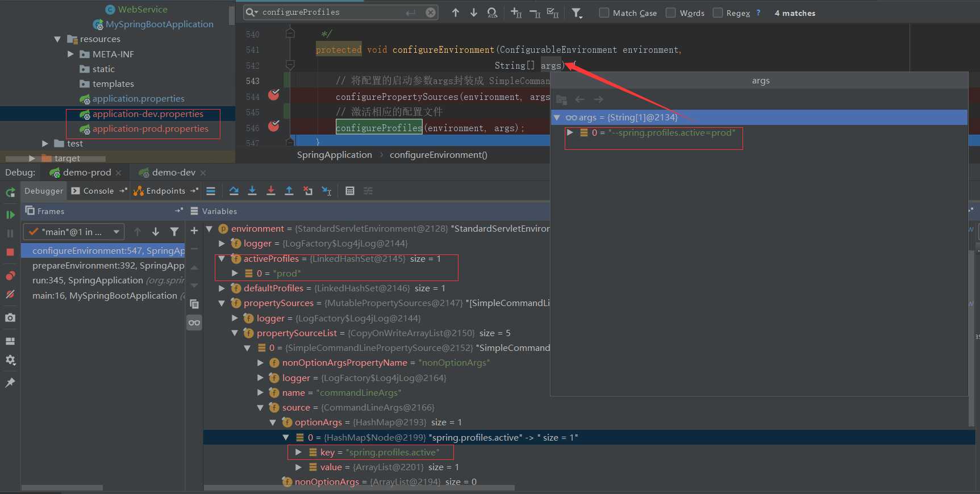The width and height of the screenshot is (980, 494).
Task: Toggle mute breakpoints
Action: click(x=10, y=295)
